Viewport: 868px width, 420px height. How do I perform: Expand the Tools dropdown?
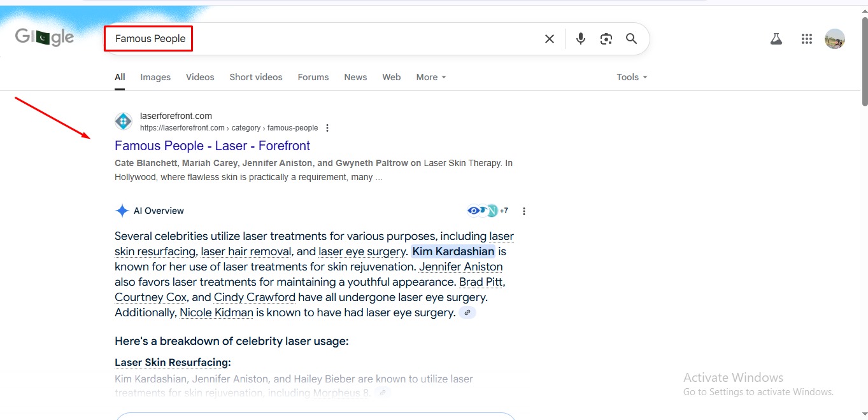(x=632, y=77)
